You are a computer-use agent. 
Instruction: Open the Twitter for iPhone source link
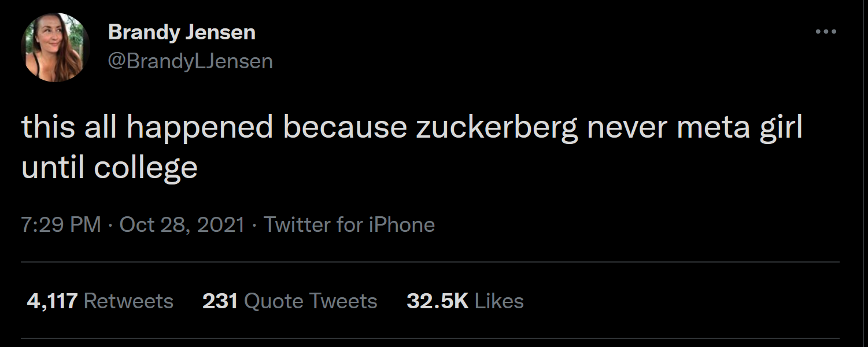click(349, 224)
